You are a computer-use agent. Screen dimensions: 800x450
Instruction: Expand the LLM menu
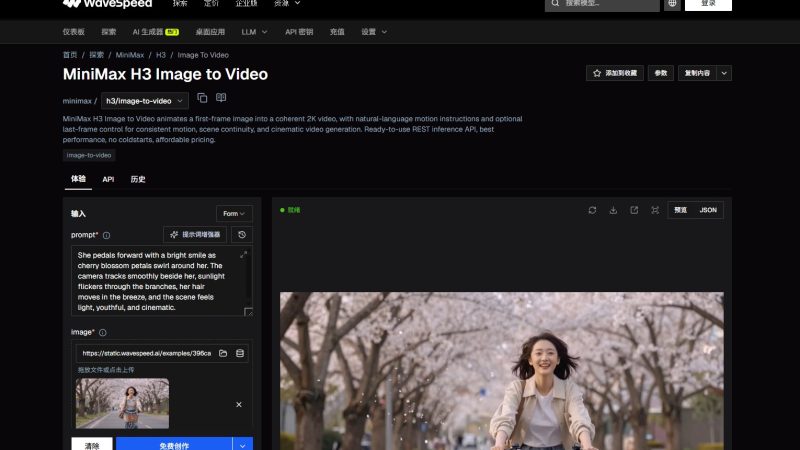coord(254,32)
